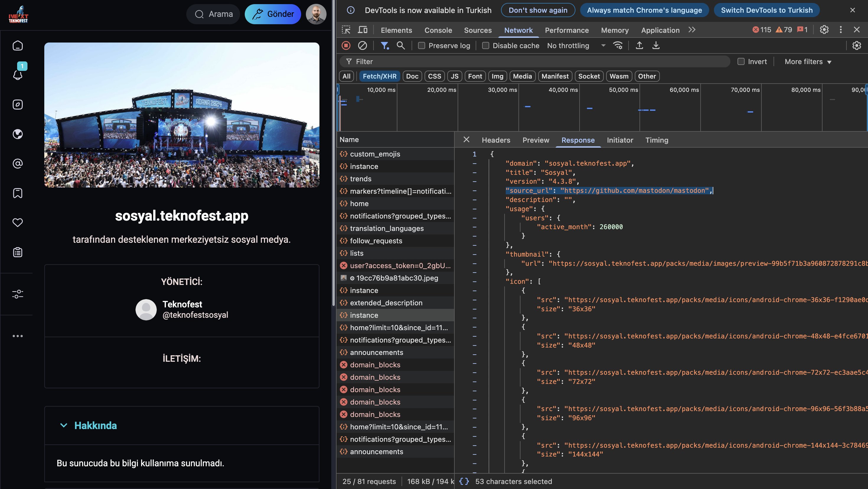Toggle the Doc filter chip
The width and height of the screenshot is (868, 489).
[x=412, y=76]
